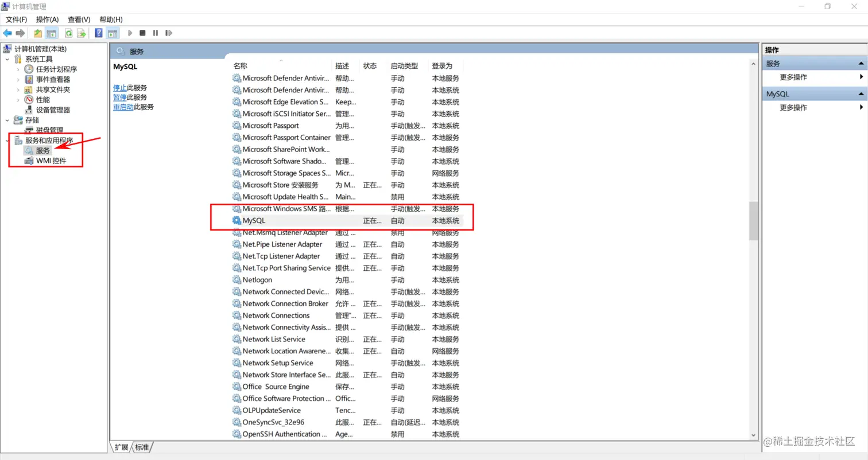Click the 共享文件夹 folder icon
This screenshot has width=868, height=460.
[x=29, y=89]
